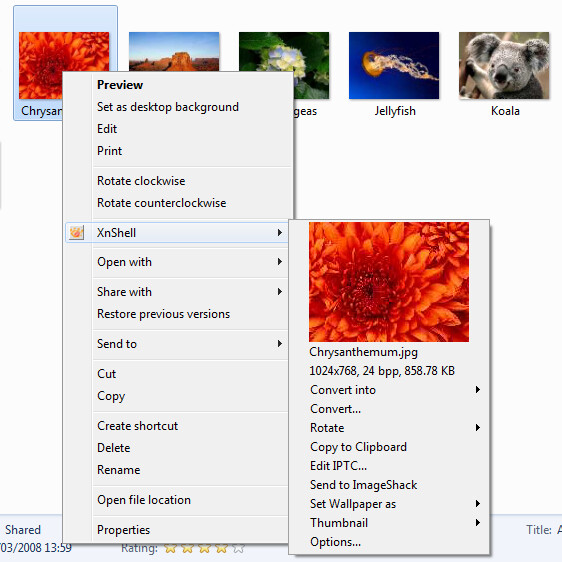Set rating to one star
The height and width of the screenshot is (562, 562).
(x=170, y=548)
